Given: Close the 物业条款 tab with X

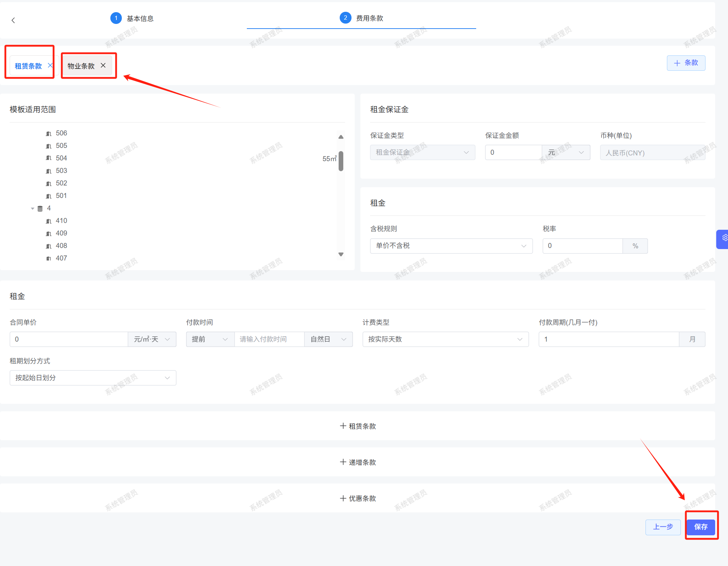Looking at the screenshot, I should pyautogui.click(x=103, y=65).
